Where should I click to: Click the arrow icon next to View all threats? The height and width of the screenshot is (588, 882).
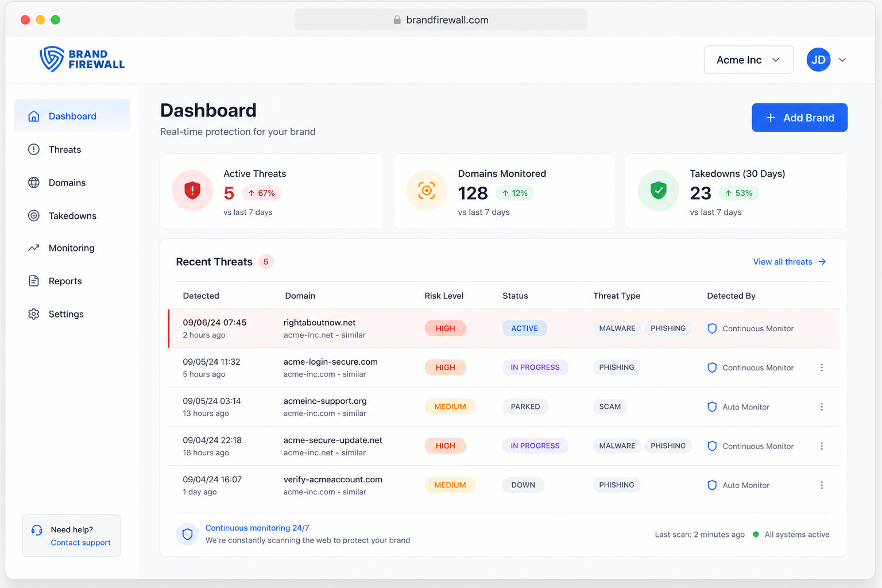pyautogui.click(x=822, y=262)
